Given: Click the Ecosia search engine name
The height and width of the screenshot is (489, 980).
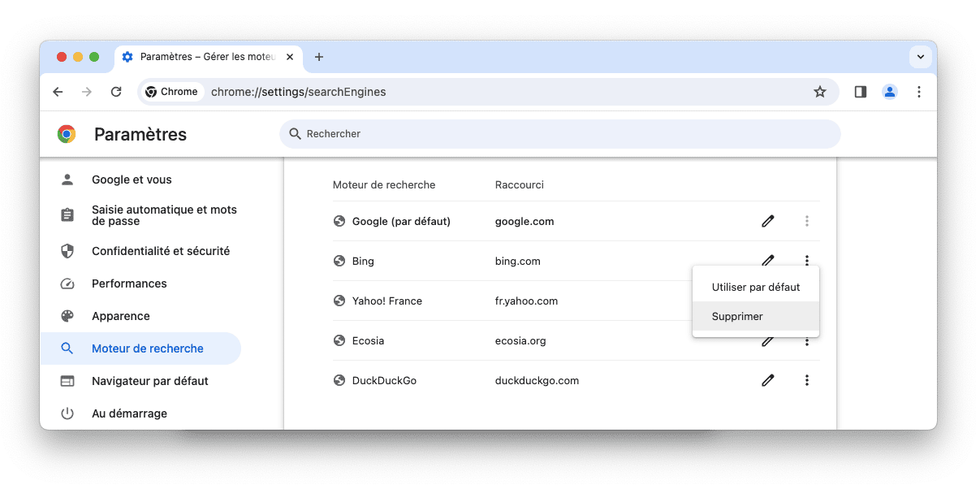Looking at the screenshot, I should click(368, 340).
